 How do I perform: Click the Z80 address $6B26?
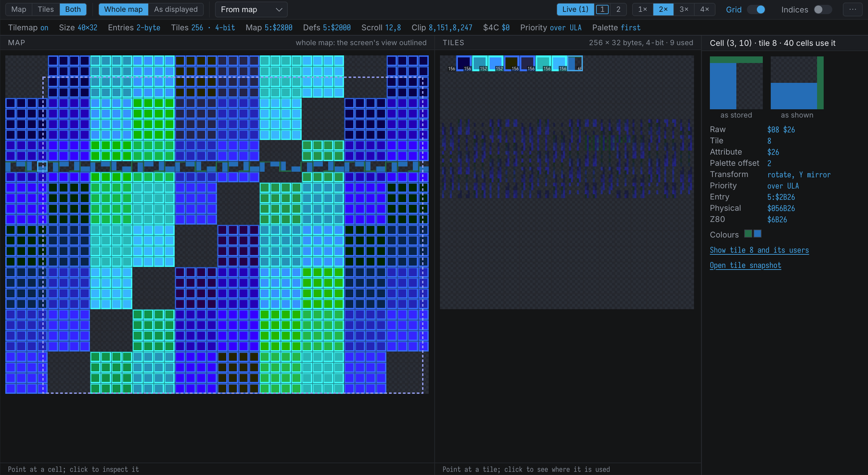coord(777,220)
